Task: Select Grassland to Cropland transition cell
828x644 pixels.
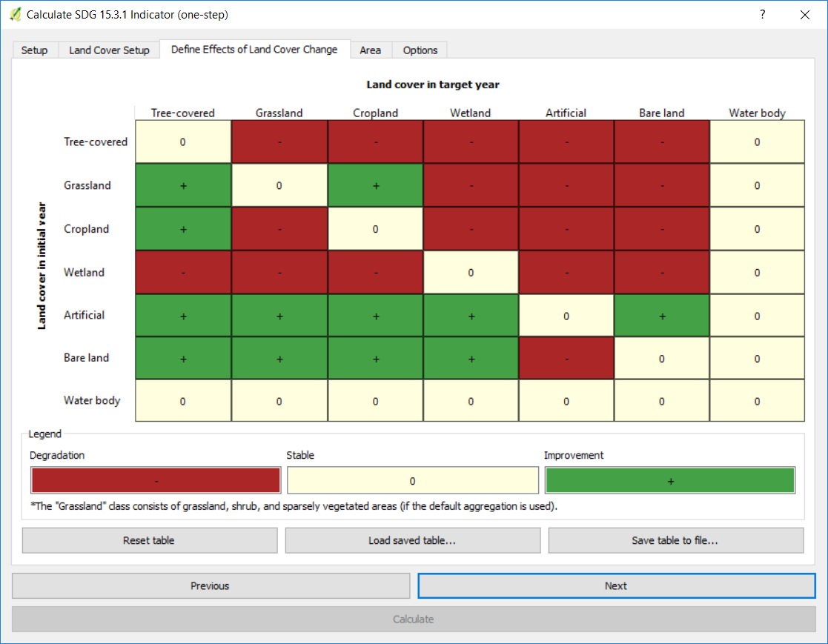Action: 375,185
